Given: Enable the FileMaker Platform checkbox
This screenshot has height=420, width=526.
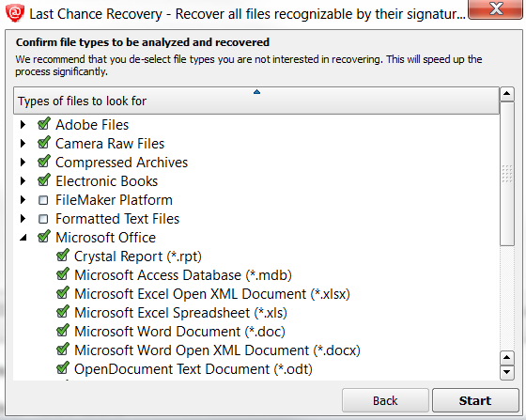Looking at the screenshot, I should click(x=43, y=200).
